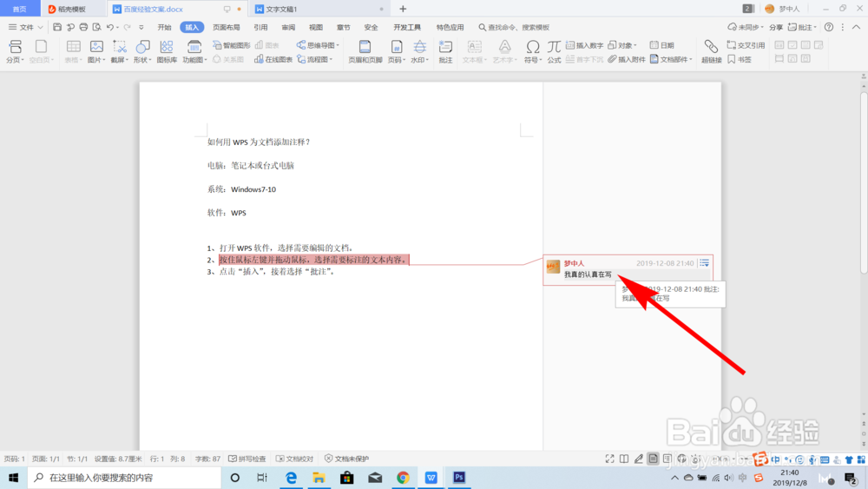Click the 查找命令 search command box
Image resolution: width=868 pixels, height=489 pixels.
[514, 27]
